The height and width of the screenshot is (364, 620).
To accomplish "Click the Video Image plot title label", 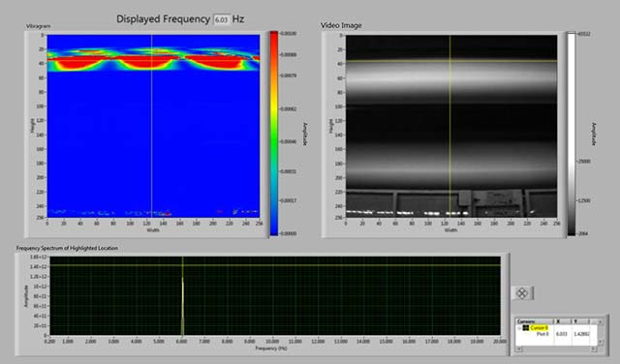I will coord(341,25).
